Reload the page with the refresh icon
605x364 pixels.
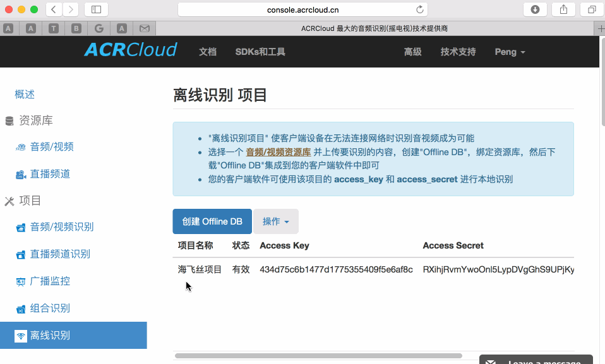[x=420, y=9]
